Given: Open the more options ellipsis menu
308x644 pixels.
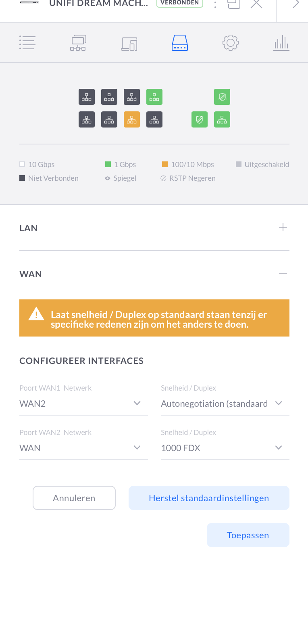Looking at the screenshot, I should 215,4.
